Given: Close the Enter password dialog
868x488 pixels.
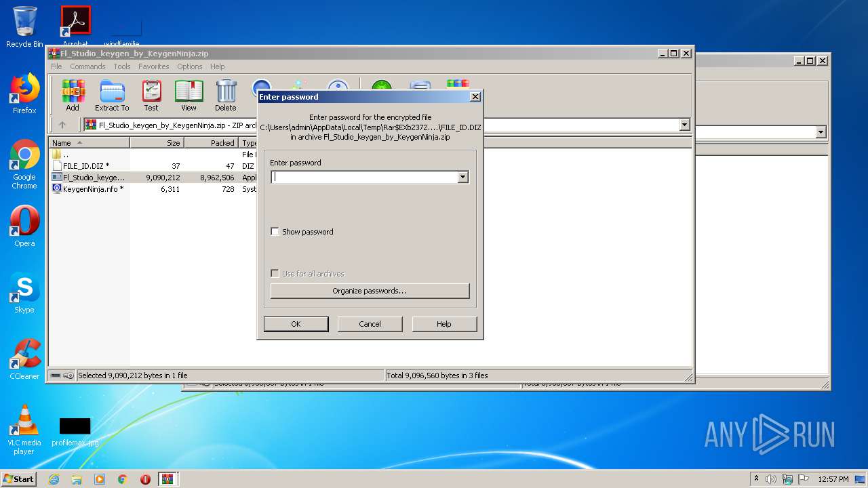Looking at the screenshot, I should (x=475, y=97).
